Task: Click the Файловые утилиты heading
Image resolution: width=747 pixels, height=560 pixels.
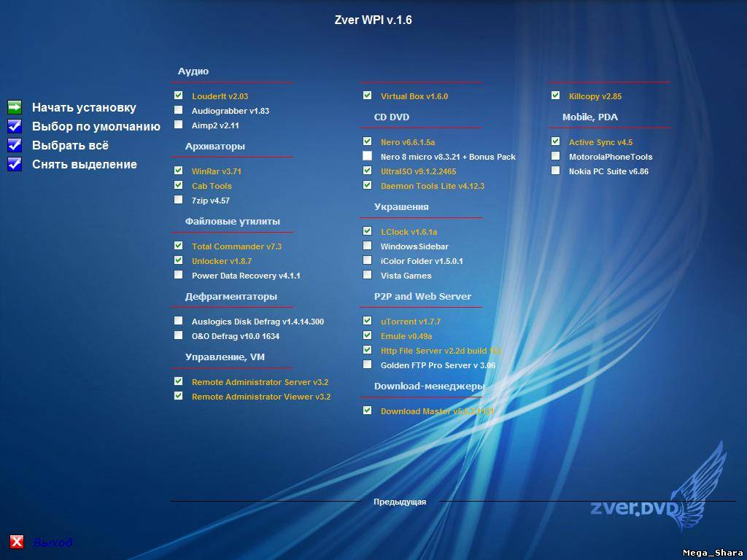Action: [x=233, y=222]
